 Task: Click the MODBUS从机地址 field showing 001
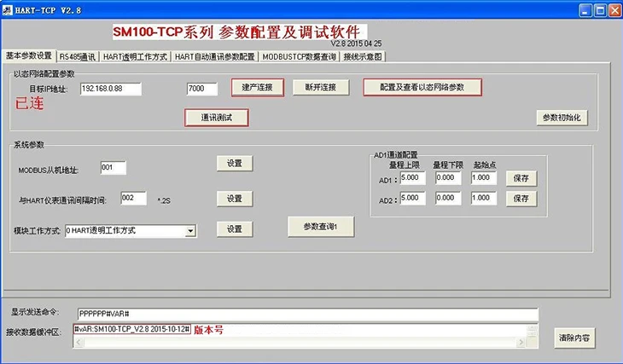[x=114, y=168]
